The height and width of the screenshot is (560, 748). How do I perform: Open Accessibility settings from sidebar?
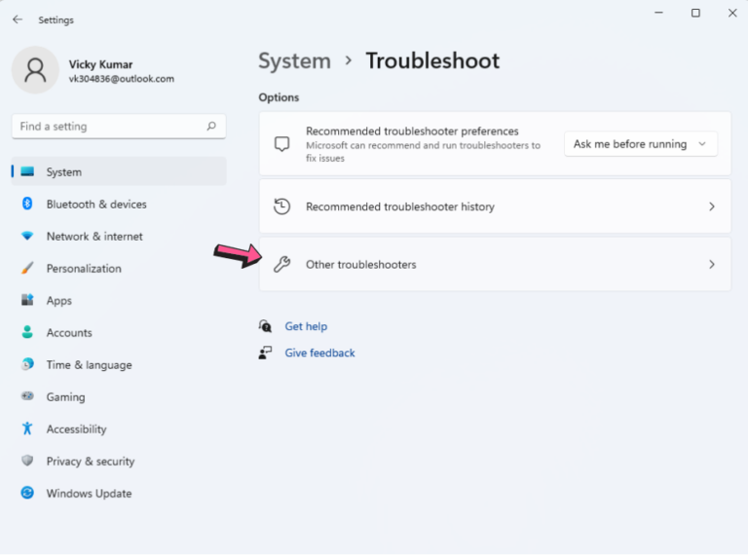click(76, 429)
